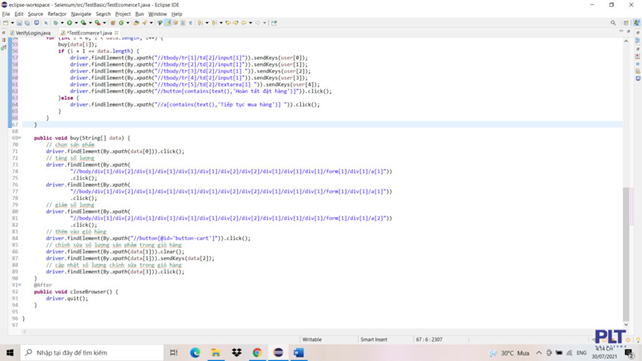The image size is (642, 361).
Task: Open the External Tools dropdown arrow
Action: tap(104, 23)
